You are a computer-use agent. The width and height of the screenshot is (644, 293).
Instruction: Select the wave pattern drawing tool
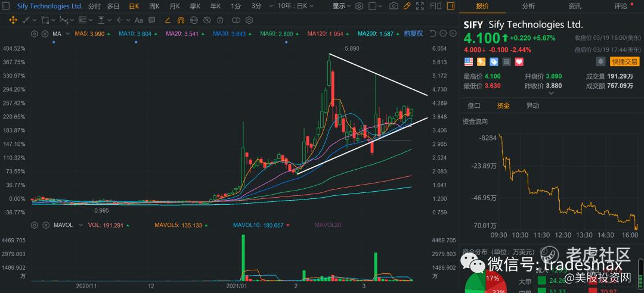pos(63,20)
